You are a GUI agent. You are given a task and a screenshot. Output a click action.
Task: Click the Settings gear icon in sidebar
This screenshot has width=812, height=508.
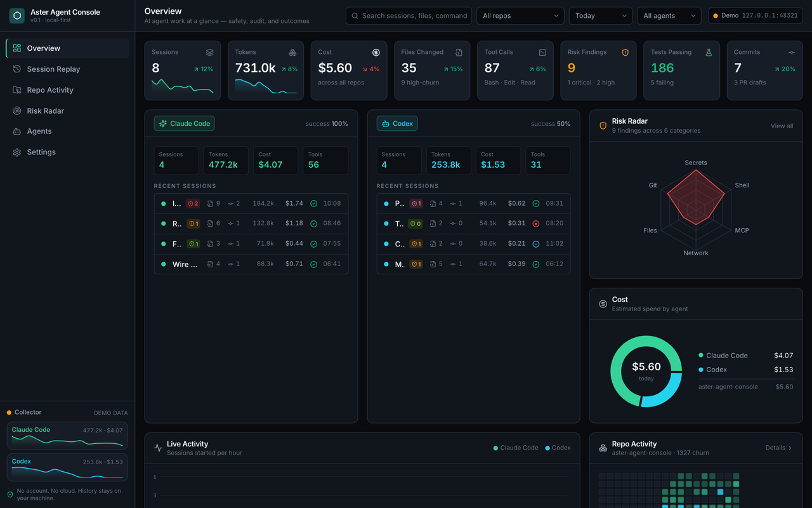tap(17, 152)
